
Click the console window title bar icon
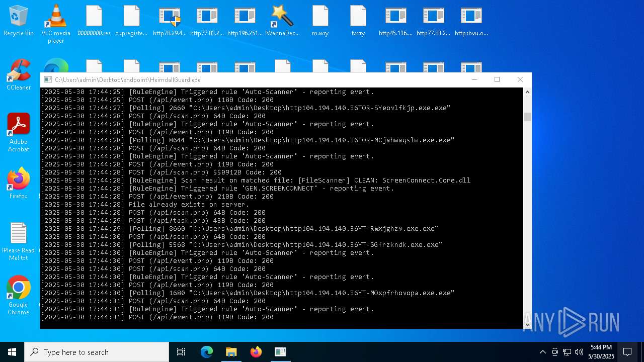[48, 79]
